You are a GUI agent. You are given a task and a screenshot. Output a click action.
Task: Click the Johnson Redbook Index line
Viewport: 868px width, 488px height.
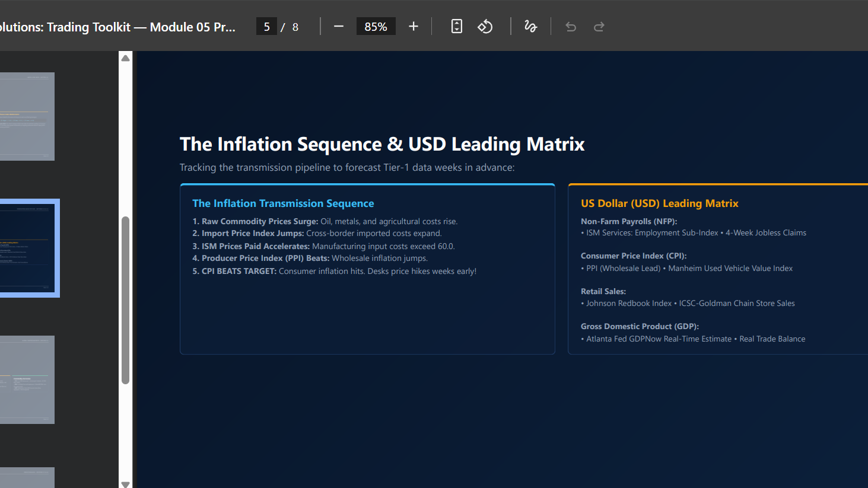click(x=688, y=303)
